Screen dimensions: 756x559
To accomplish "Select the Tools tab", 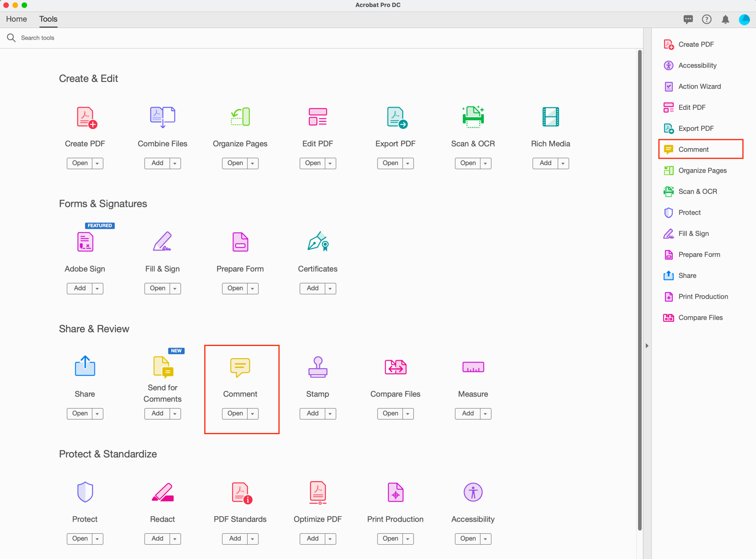I will (48, 19).
